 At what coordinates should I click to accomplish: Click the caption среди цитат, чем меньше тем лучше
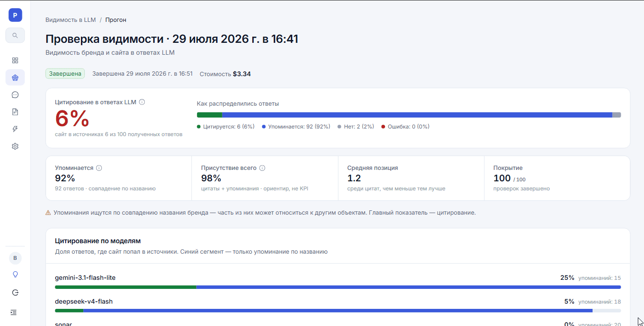point(396,188)
